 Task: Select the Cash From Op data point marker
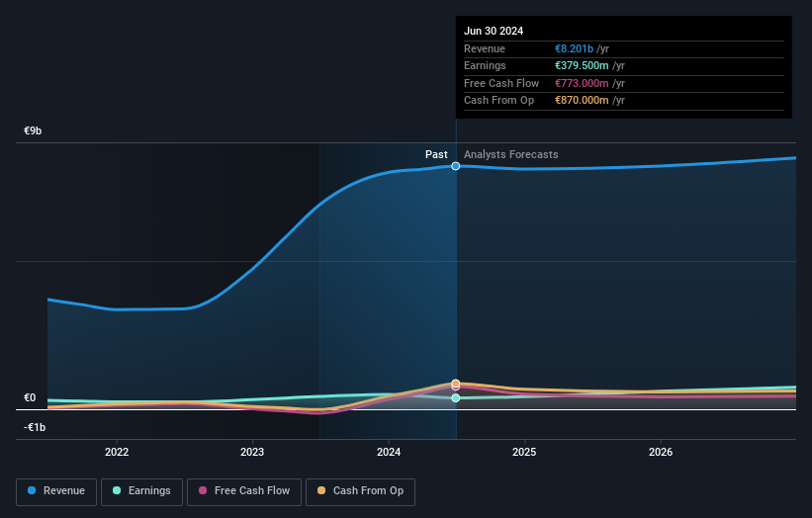click(x=456, y=384)
